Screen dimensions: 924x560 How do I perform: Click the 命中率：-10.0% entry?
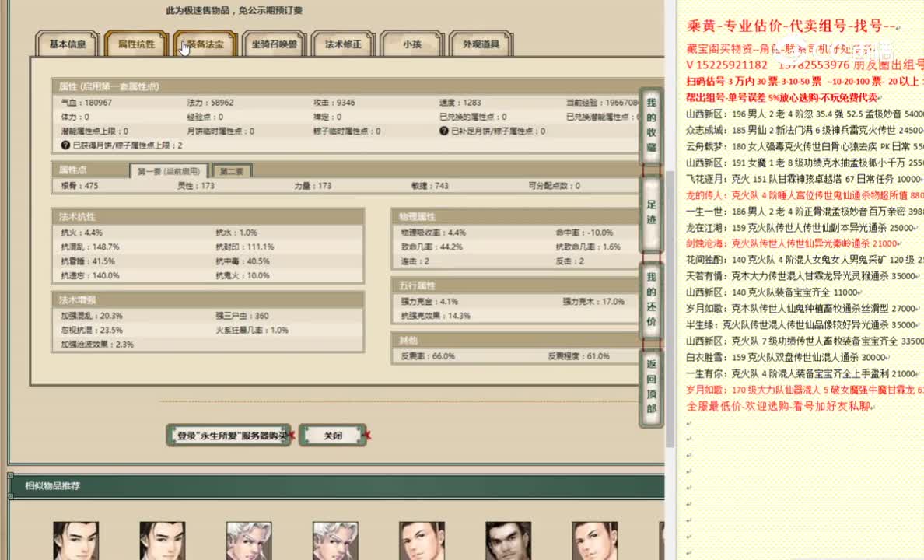coord(585,233)
